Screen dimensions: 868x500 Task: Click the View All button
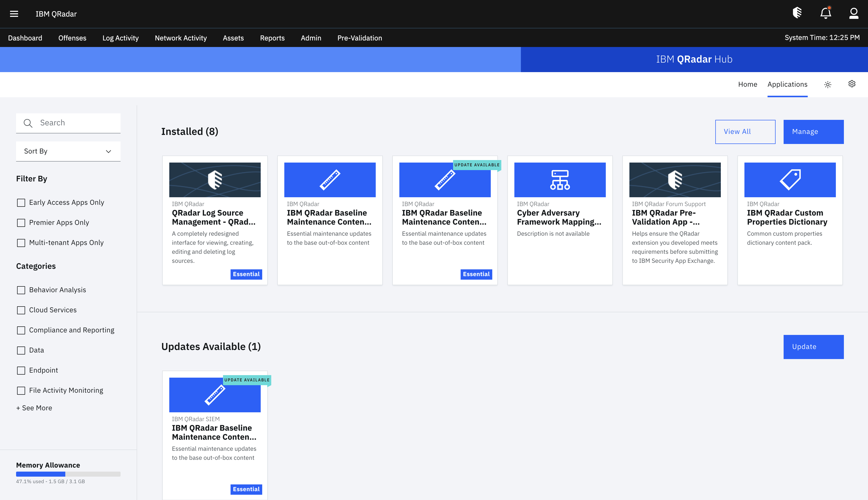pyautogui.click(x=745, y=131)
